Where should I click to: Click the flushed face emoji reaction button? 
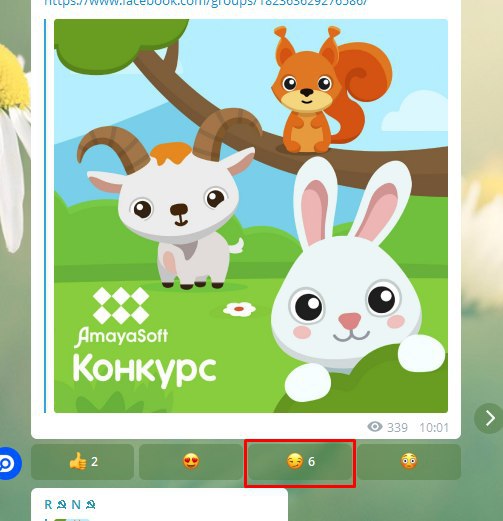tap(409, 462)
